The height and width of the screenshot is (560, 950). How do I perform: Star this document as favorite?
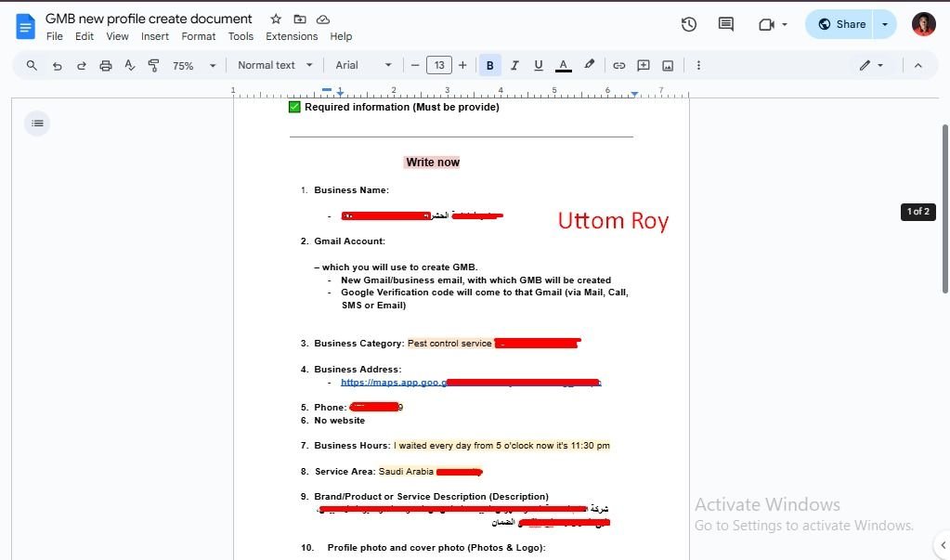(x=276, y=20)
